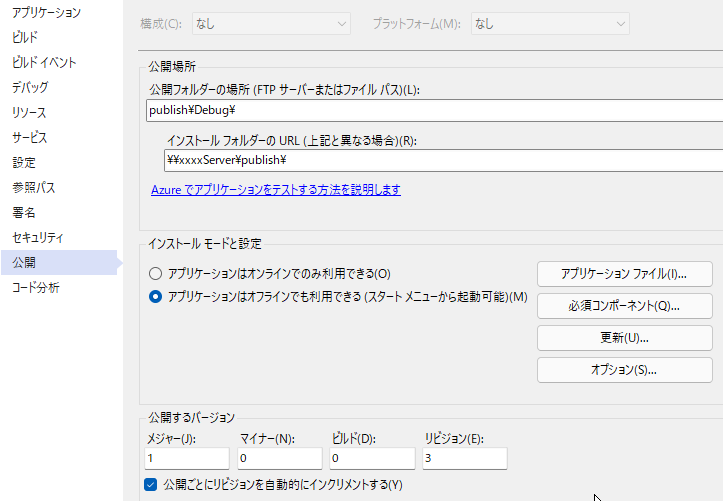Open the ビルド イベント tab
This screenshot has width=723, height=501.
pos(44,62)
